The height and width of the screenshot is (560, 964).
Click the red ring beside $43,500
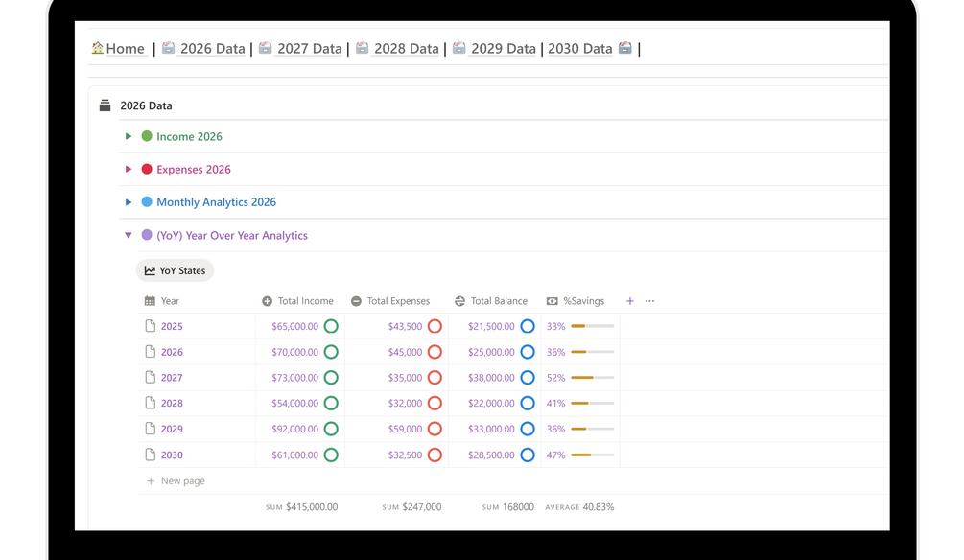coord(435,326)
